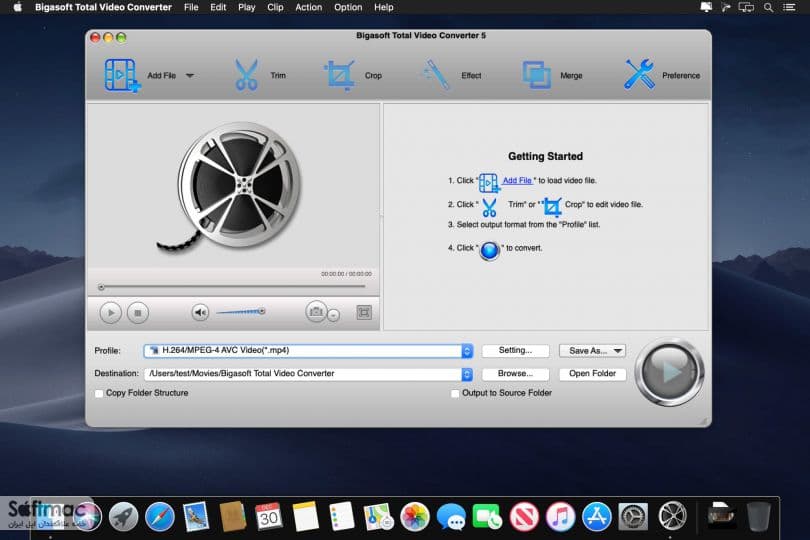
Task: Click Bigasoft film reel icon in dock
Action: click(x=673, y=515)
